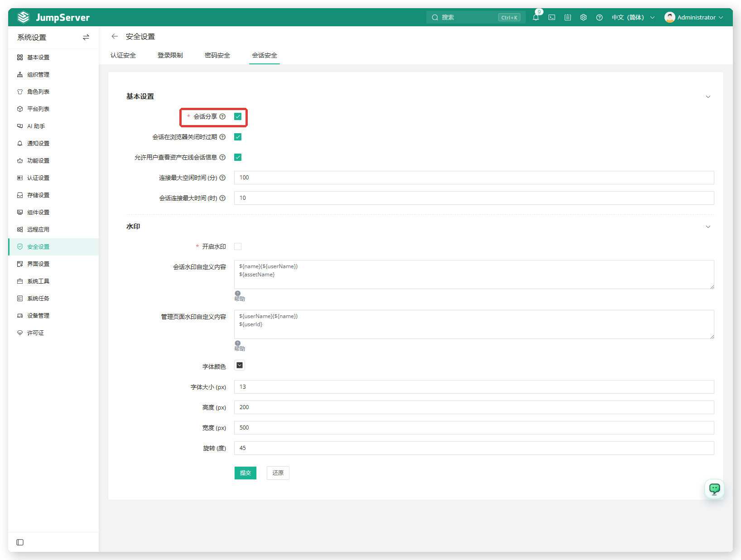The width and height of the screenshot is (741, 560).
Task: Open the Administrator user dropdown
Action: 694,17
